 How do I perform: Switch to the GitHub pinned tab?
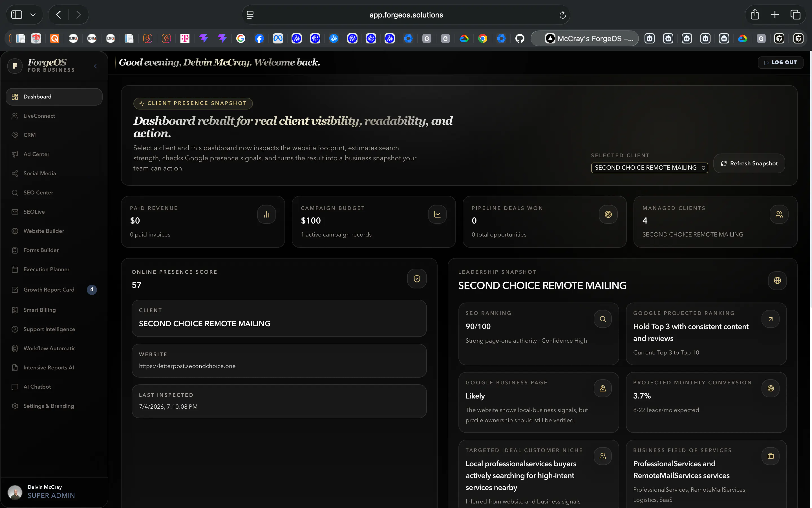point(520,39)
